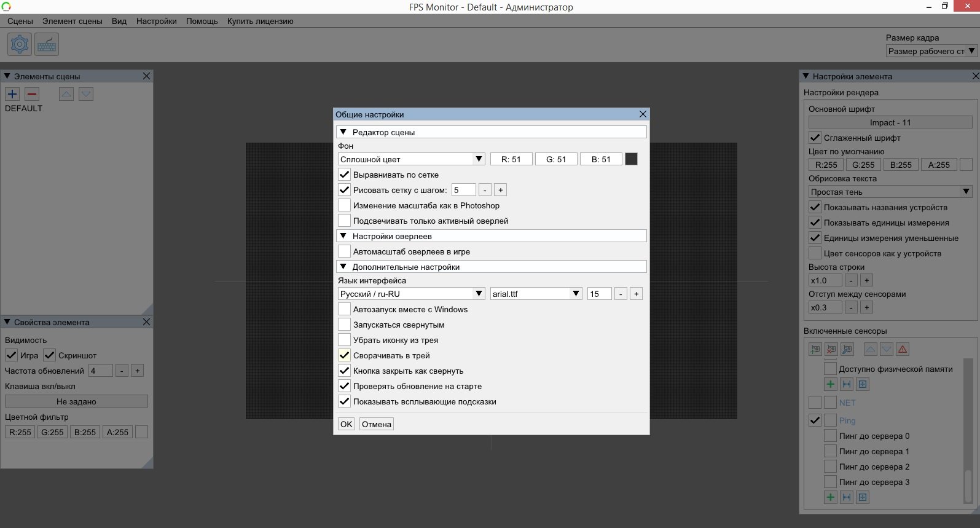Image resolution: width=980 pixels, height=528 pixels.
Task: Open general settings with the gear icon
Action: 20,44
